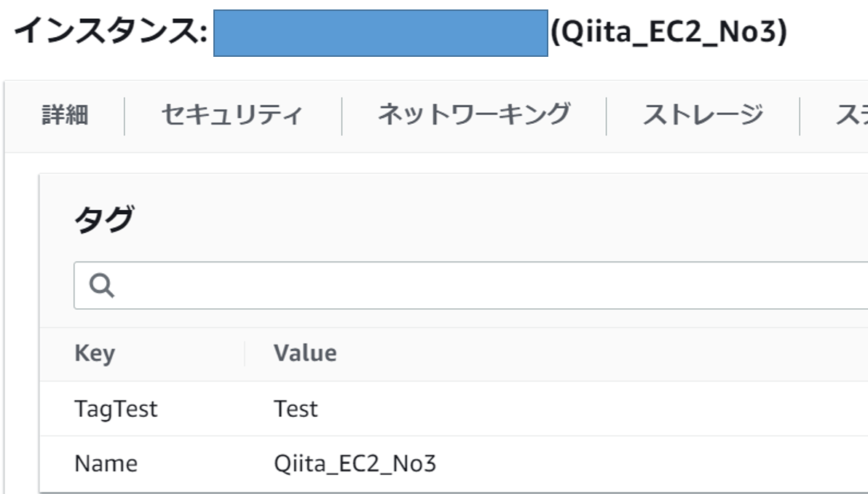Viewport: 868px width, 494px height.
Task: Switch to the ネットワーキング tab
Action: [x=473, y=114]
